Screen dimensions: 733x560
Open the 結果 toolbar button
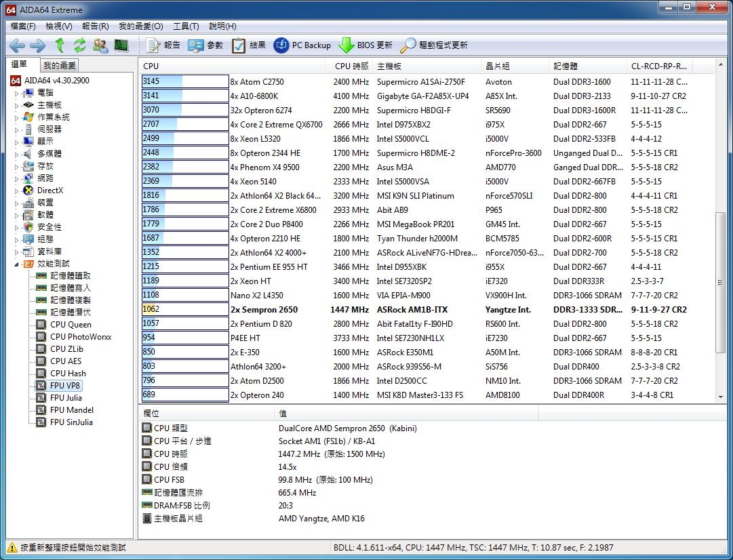(249, 45)
